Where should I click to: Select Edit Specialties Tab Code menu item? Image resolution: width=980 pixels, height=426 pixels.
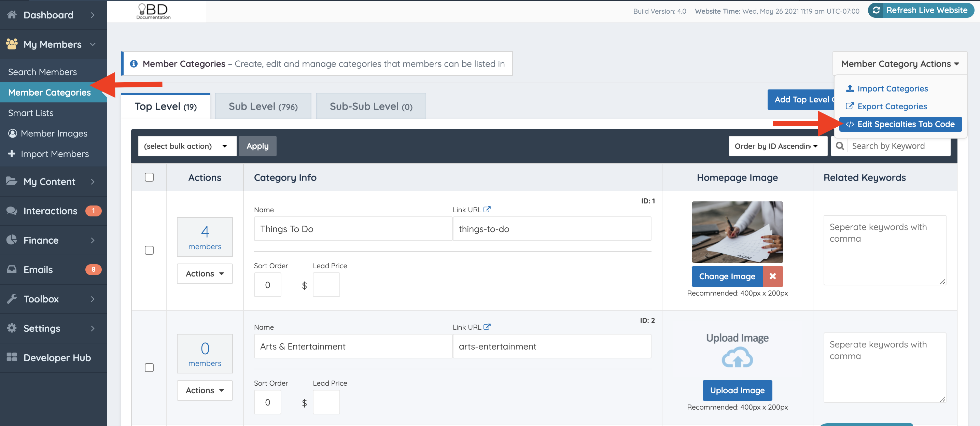pyautogui.click(x=900, y=124)
